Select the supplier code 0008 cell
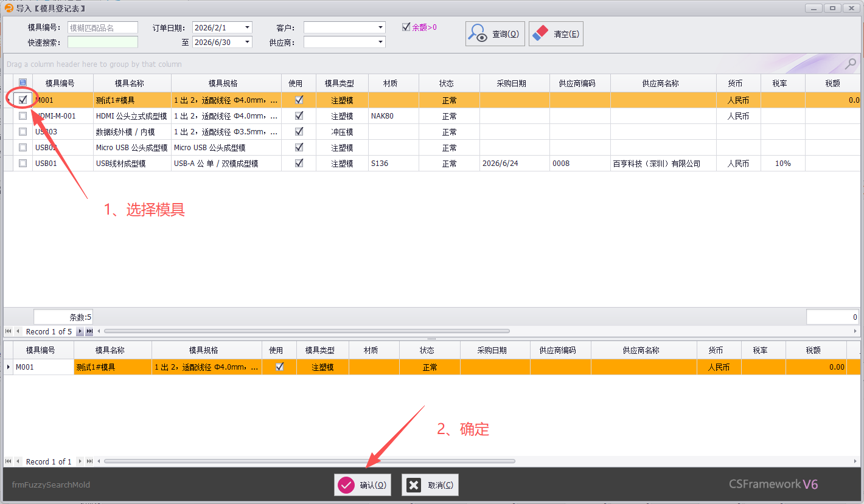The width and height of the screenshot is (864, 504). pyautogui.click(x=580, y=163)
